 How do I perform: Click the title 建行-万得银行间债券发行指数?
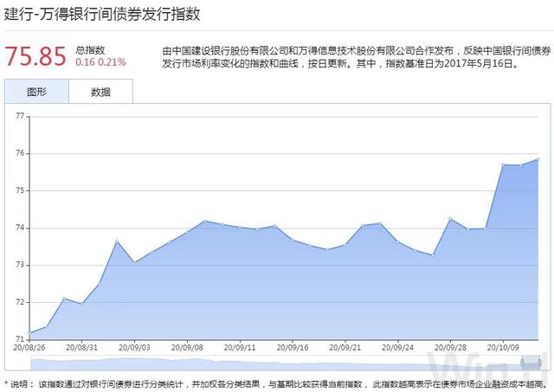click(x=102, y=14)
